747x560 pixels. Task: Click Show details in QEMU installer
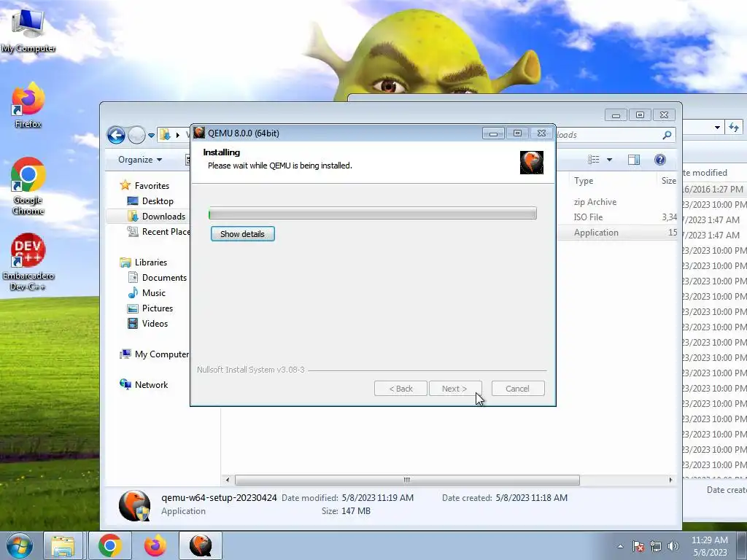point(242,234)
